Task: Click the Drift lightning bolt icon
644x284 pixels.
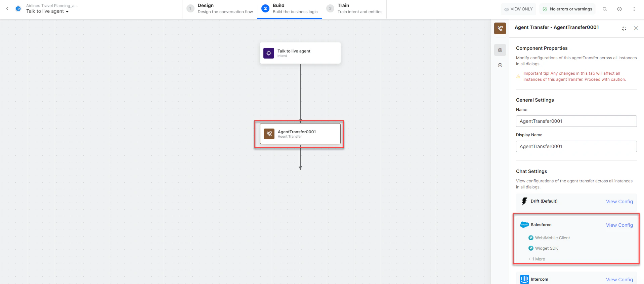Action: [525, 201]
